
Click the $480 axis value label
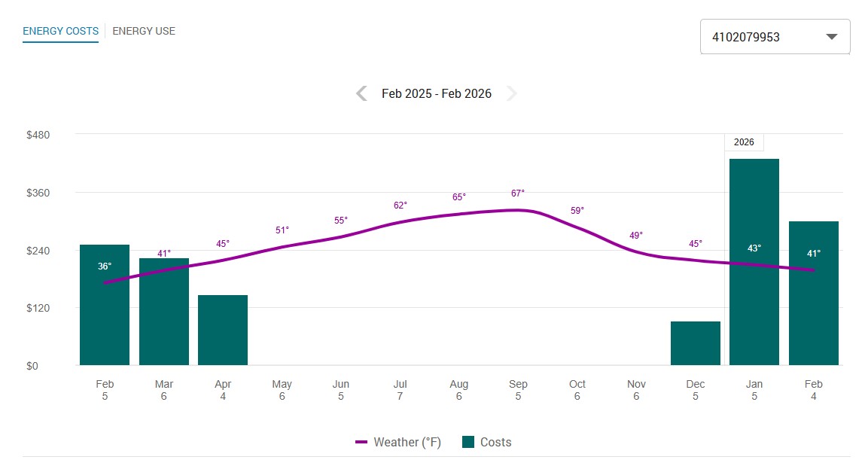(x=39, y=135)
